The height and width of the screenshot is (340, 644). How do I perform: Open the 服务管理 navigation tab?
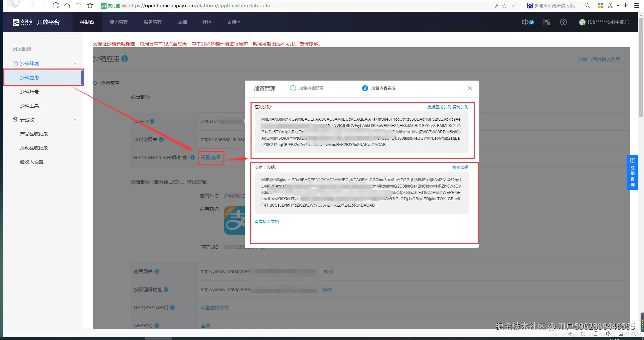(x=153, y=22)
